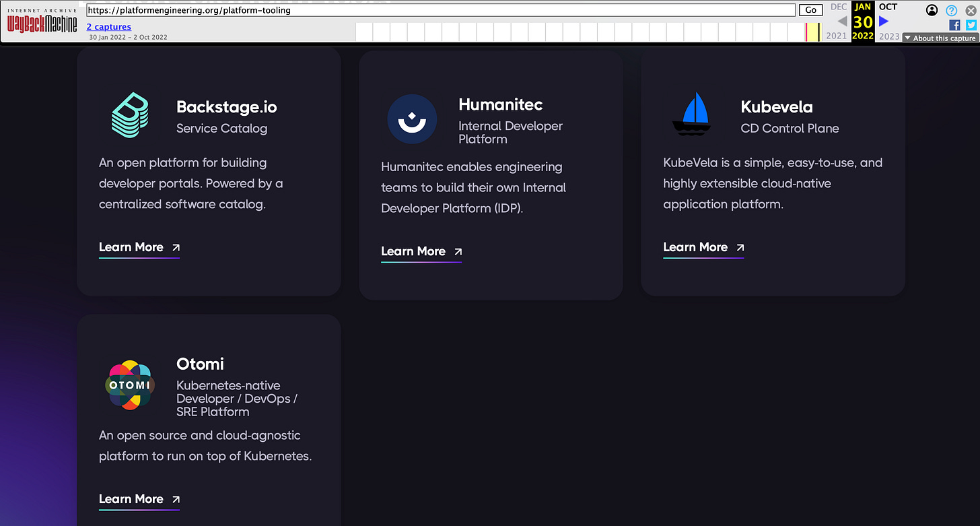Open the Wayback help question icon
Screen dimensions: 980x526
[951, 10]
